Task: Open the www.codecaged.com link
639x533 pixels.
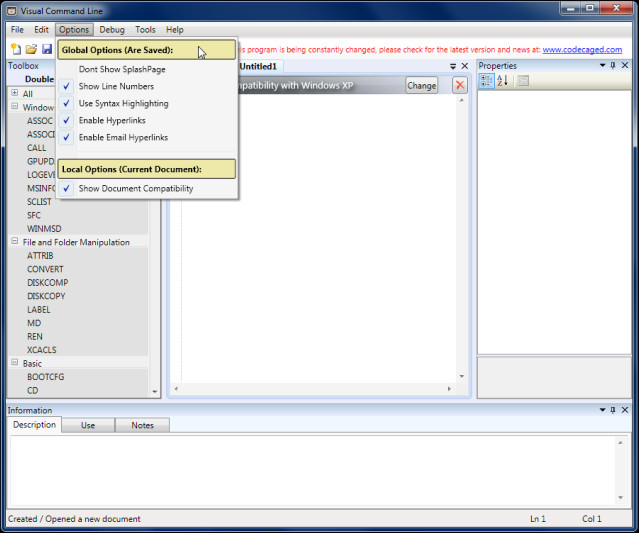Action: (582, 50)
